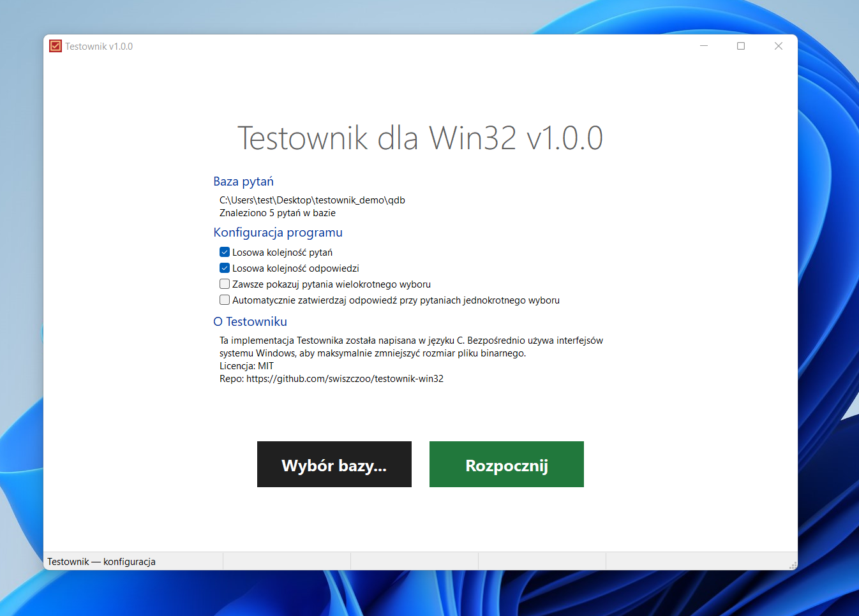The height and width of the screenshot is (616, 859).
Task: Click the resize grip in the status bar corner
Action: coord(793,566)
